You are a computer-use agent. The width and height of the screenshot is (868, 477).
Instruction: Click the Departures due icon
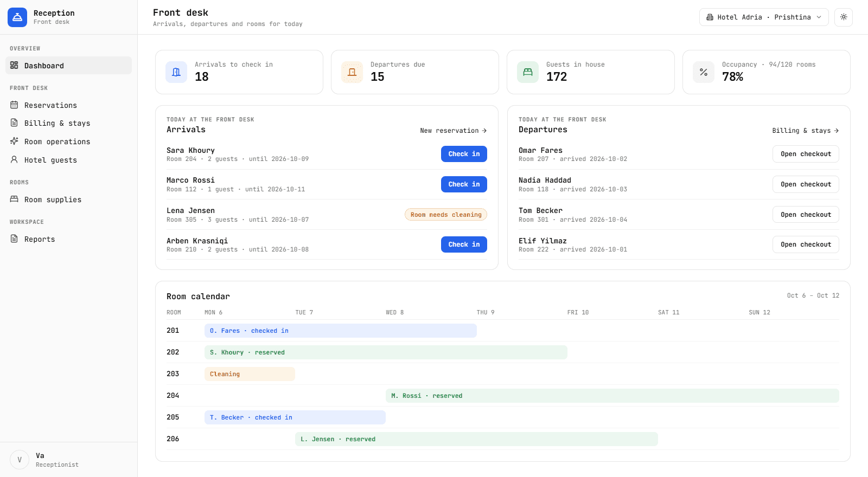352,72
